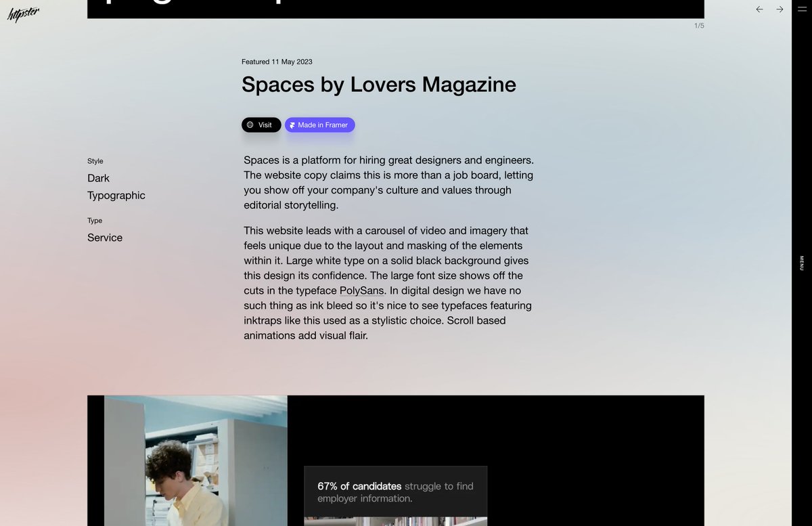
Task: Click the globe icon in Visit button
Action: pos(250,125)
